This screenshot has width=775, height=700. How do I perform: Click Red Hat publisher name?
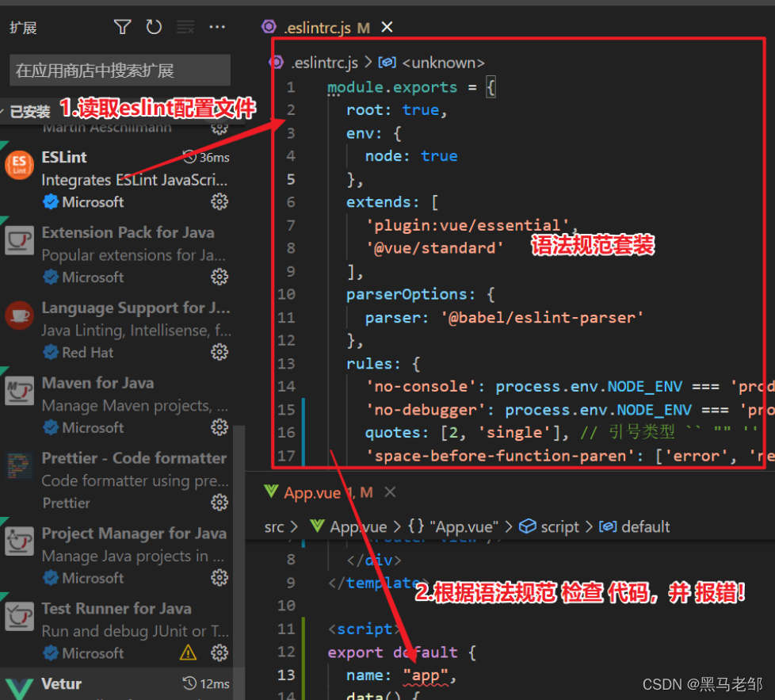[x=87, y=352]
